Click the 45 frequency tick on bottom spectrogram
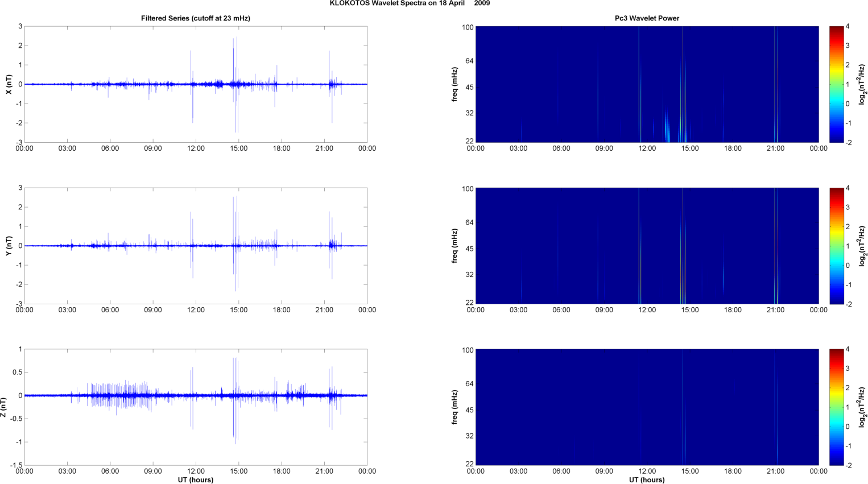The width and height of the screenshot is (868, 484). (x=469, y=410)
